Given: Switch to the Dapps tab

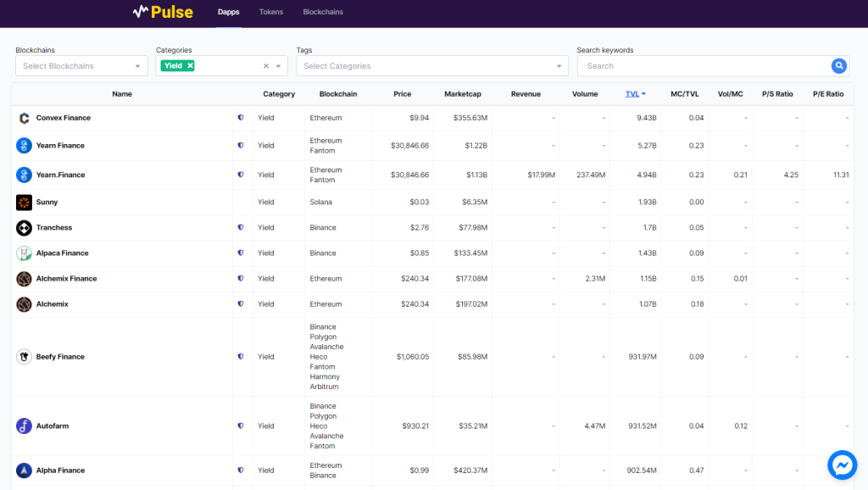Looking at the screenshot, I should click(x=229, y=12).
